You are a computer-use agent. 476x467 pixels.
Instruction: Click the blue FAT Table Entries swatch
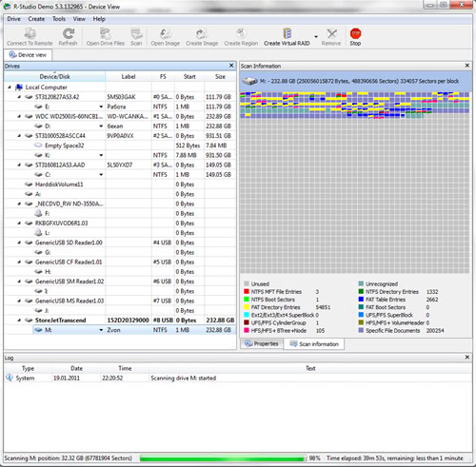pos(361,299)
